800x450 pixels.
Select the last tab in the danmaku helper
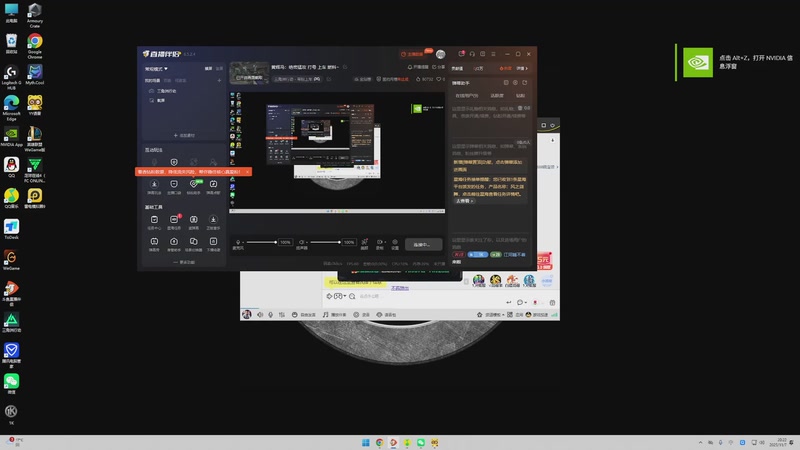(520, 95)
